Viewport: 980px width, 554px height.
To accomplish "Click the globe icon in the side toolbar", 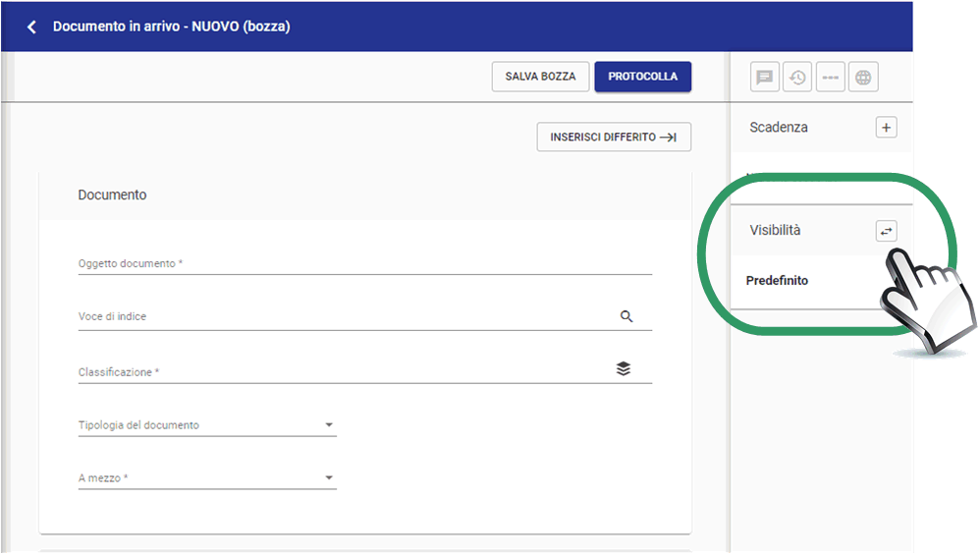I will pyautogui.click(x=863, y=78).
